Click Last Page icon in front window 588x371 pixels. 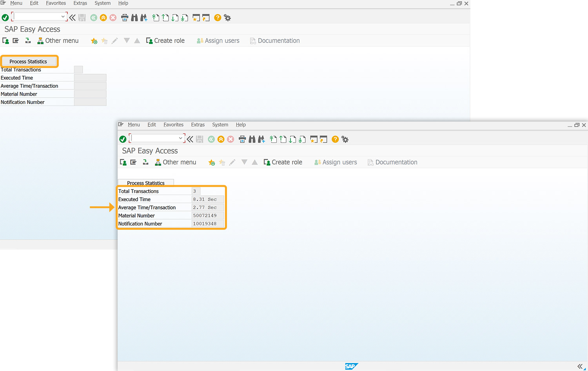click(x=302, y=139)
